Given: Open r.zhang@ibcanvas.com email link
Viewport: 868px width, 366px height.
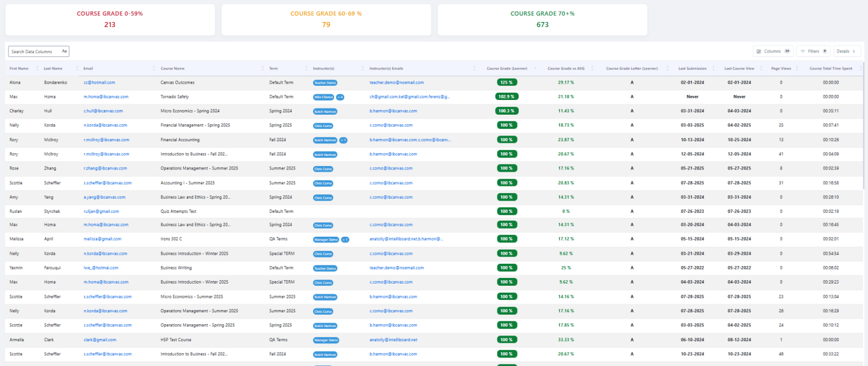Looking at the screenshot, I should 105,168.
